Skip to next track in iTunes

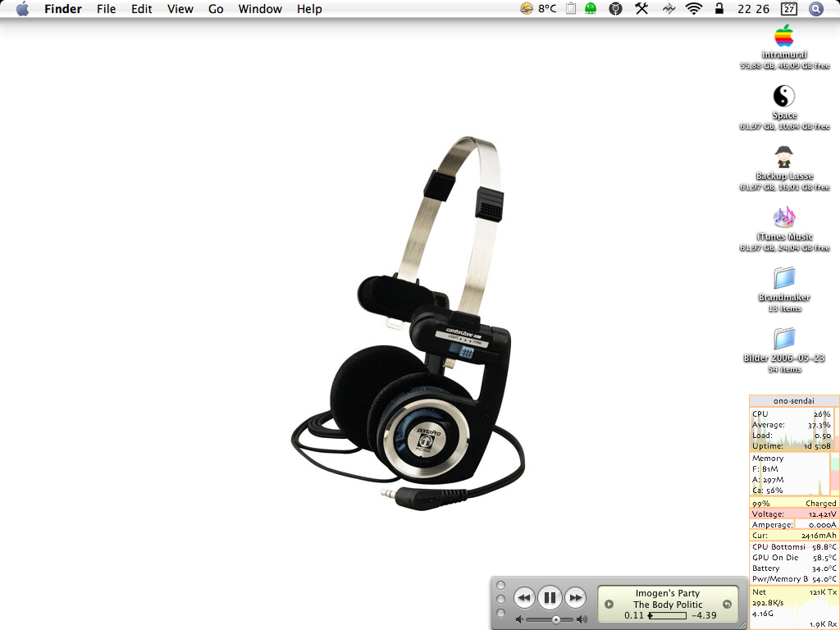tap(575, 597)
